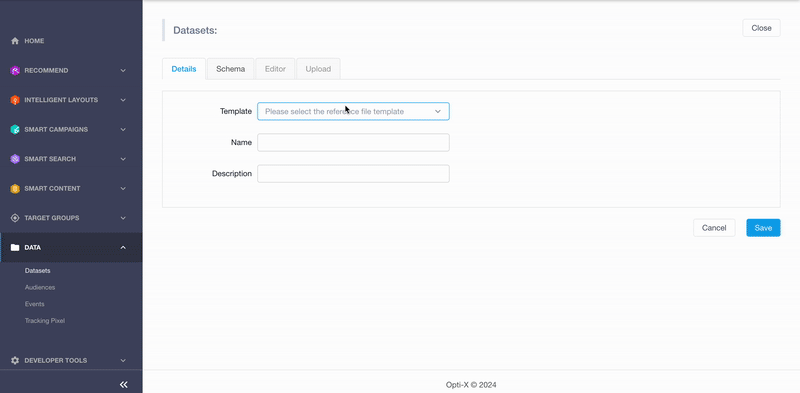Click the Smart Search purple icon
This screenshot has width=800, height=393.
[x=15, y=159]
